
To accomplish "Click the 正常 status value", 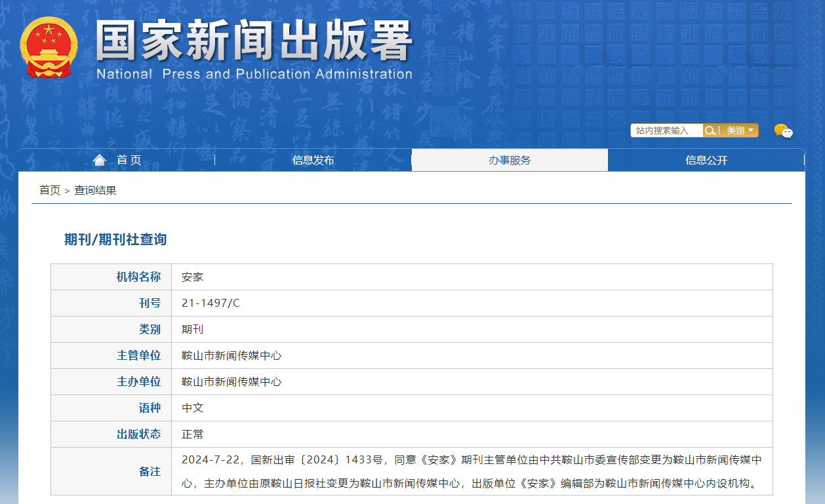I will (193, 434).
